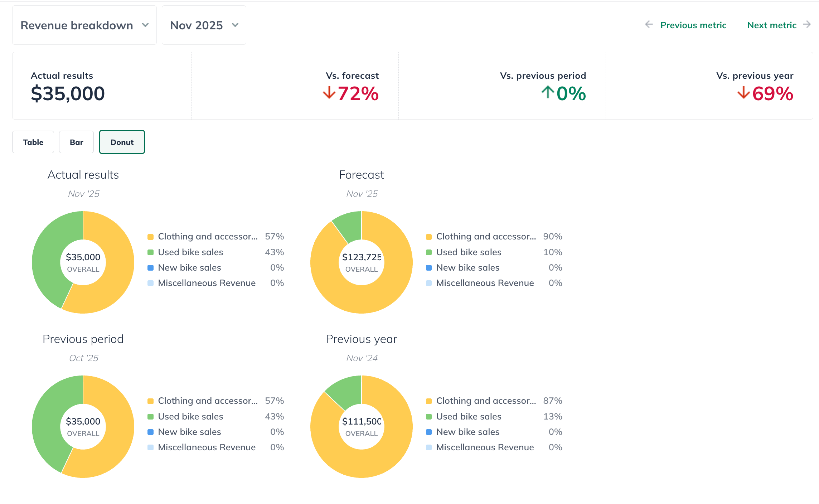Image resolution: width=819 pixels, height=504 pixels.
Task: Click the chevron next to Revenue breakdown
Action: pyautogui.click(x=146, y=25)
